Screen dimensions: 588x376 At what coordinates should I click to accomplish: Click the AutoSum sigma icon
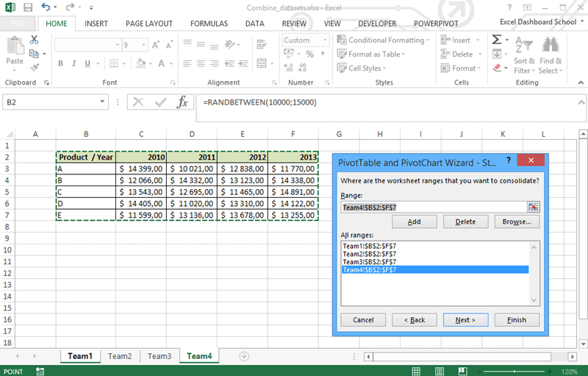coord(497,40)
